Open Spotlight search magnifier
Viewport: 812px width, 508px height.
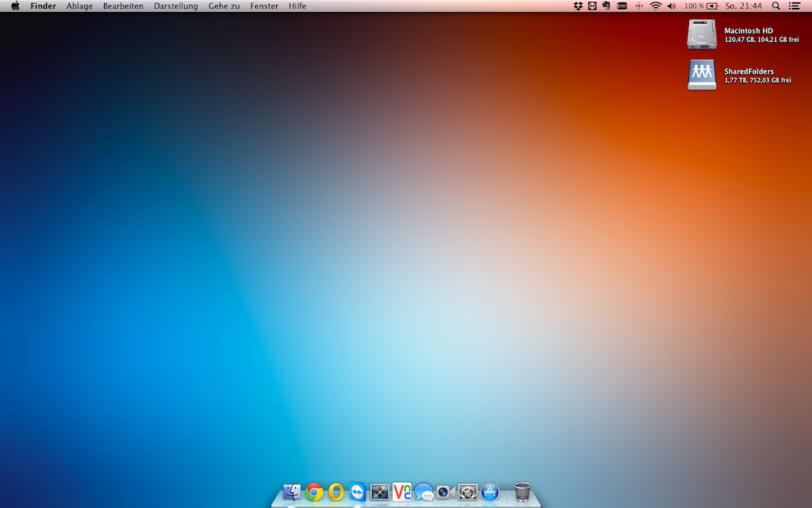(776, 6)
